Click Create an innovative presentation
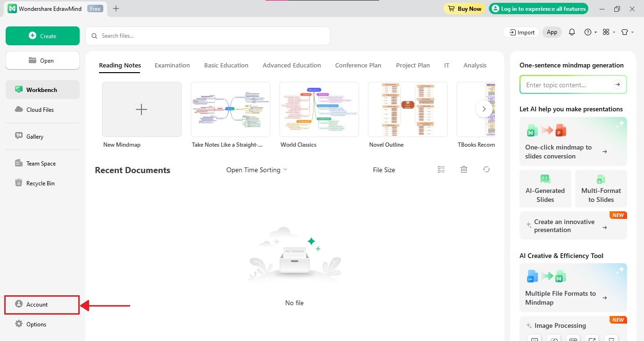 tap(573, 225)
